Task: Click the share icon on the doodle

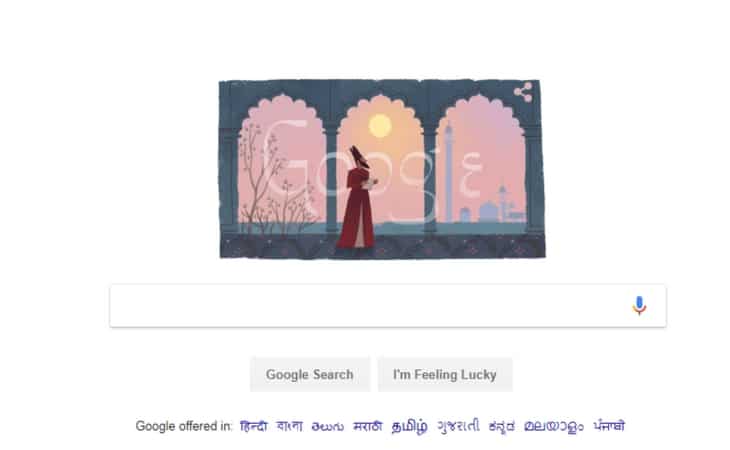Action: (x=523, y=92)
